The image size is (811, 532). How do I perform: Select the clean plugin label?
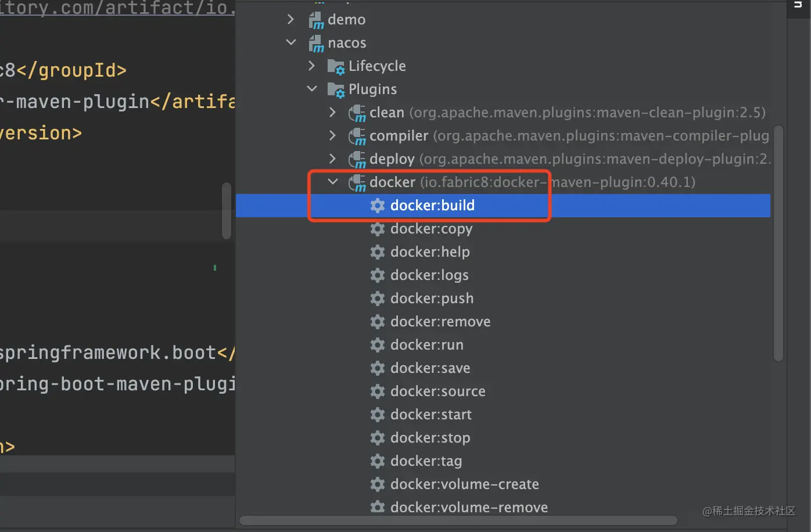tap(387, 112)
